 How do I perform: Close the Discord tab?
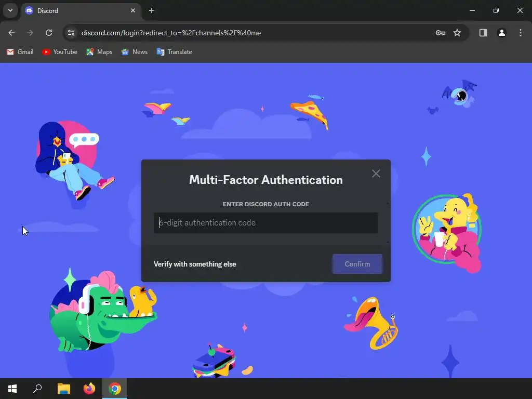click(133, 11)
